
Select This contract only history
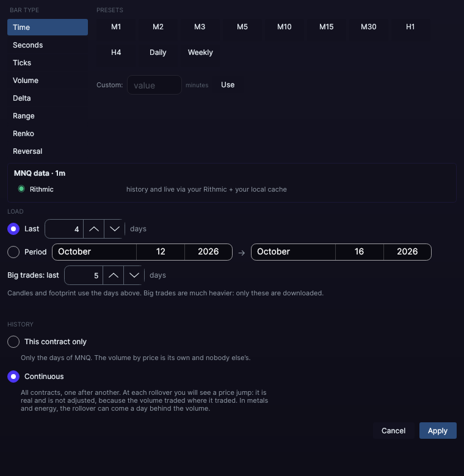pos(13,342)
